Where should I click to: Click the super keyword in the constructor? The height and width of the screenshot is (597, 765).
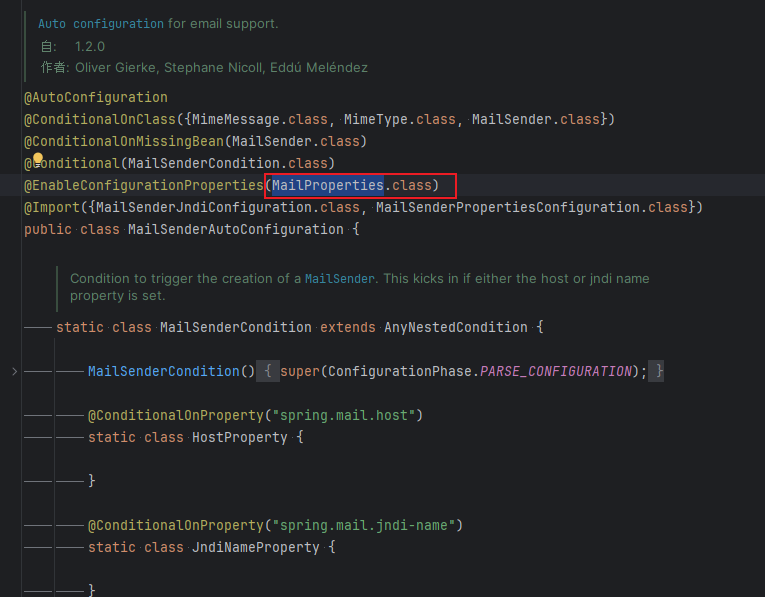coord(300,372)
